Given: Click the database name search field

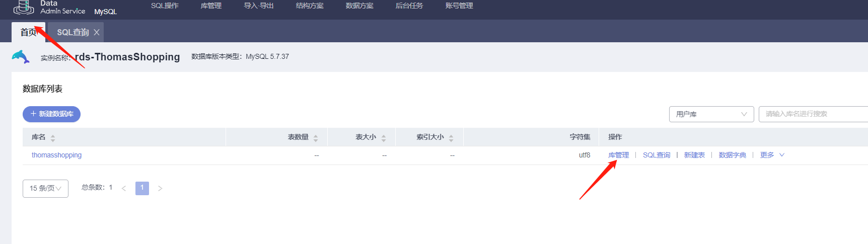Looking at the screenshot, I should point(813,114).
